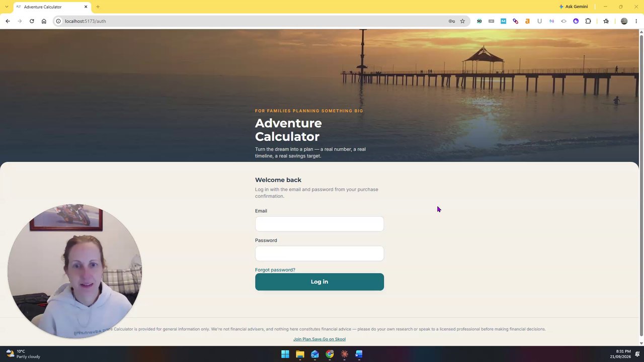
Task: Open the tab search dropdown arrow
Action: (x=7, y=7)
